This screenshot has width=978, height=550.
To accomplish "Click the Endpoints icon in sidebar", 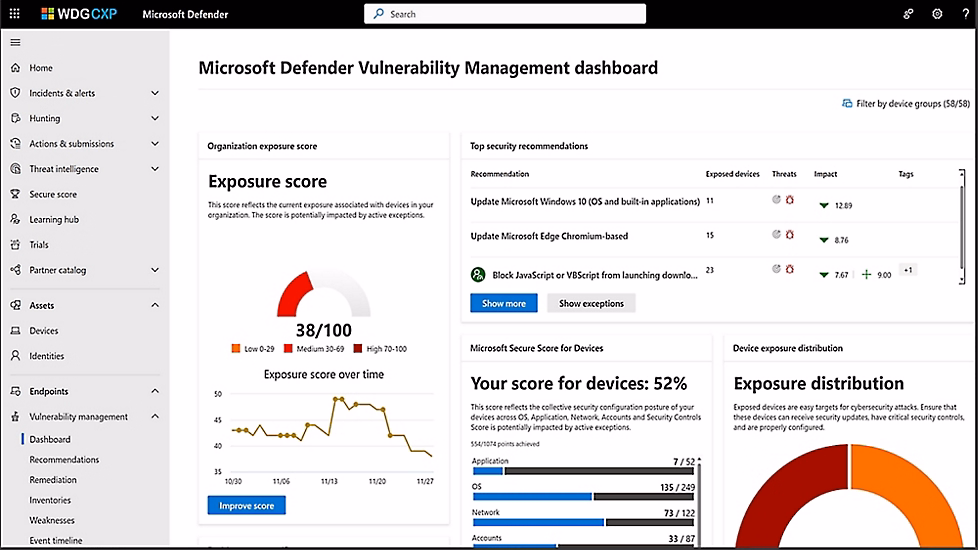I will pos(16,391).
